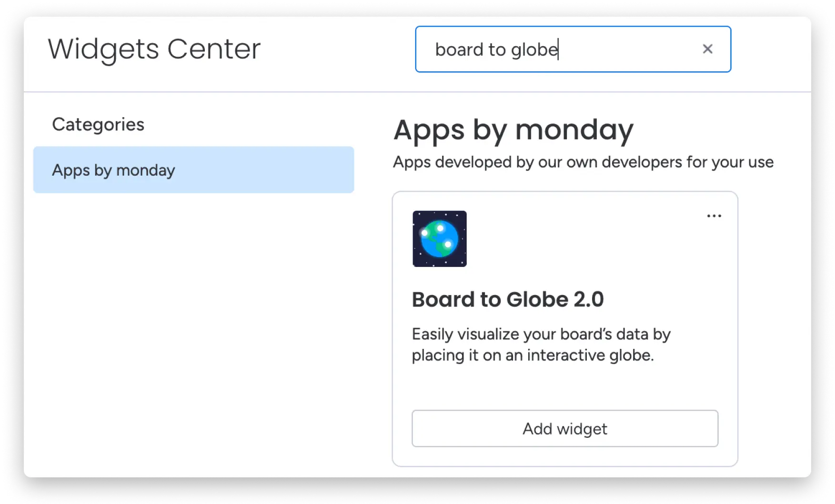Click the Widgets Center heading
Screen dimensions: 835x504
point(154,49)
